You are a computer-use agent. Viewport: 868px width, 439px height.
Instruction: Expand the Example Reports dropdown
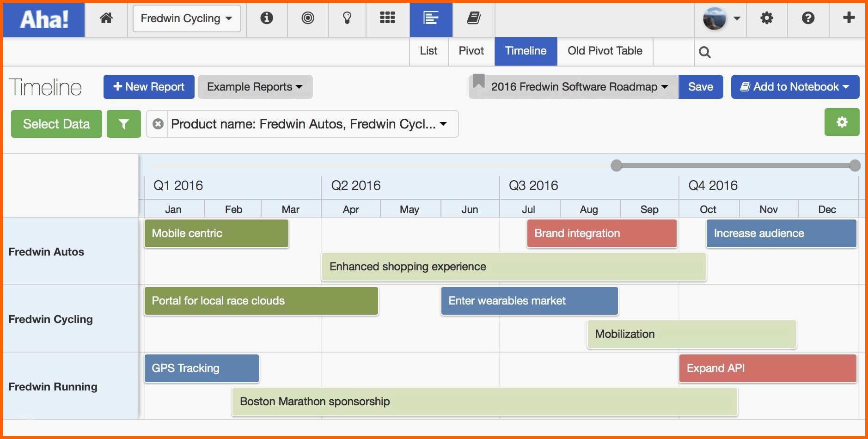tap(255, 87)
